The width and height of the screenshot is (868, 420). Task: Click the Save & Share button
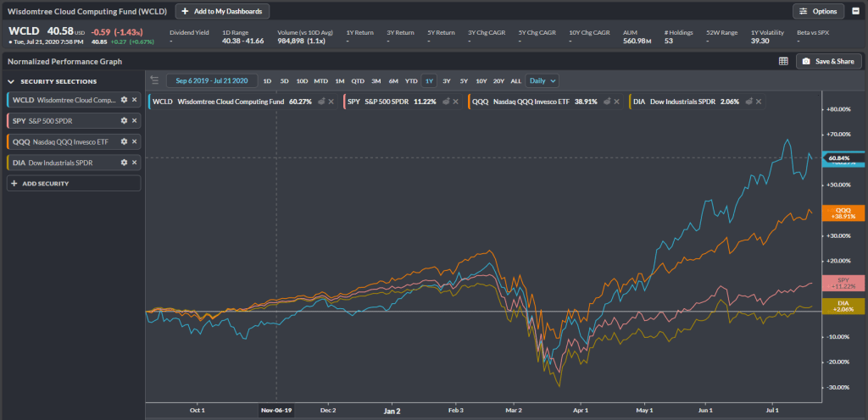click(x=828, y=61)
